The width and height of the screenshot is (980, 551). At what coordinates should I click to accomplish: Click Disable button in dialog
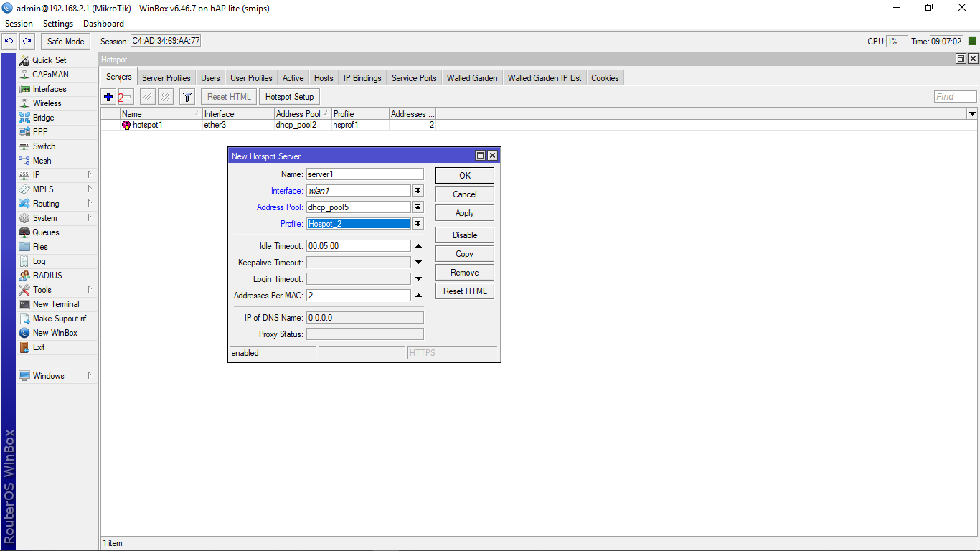(465, 235)
